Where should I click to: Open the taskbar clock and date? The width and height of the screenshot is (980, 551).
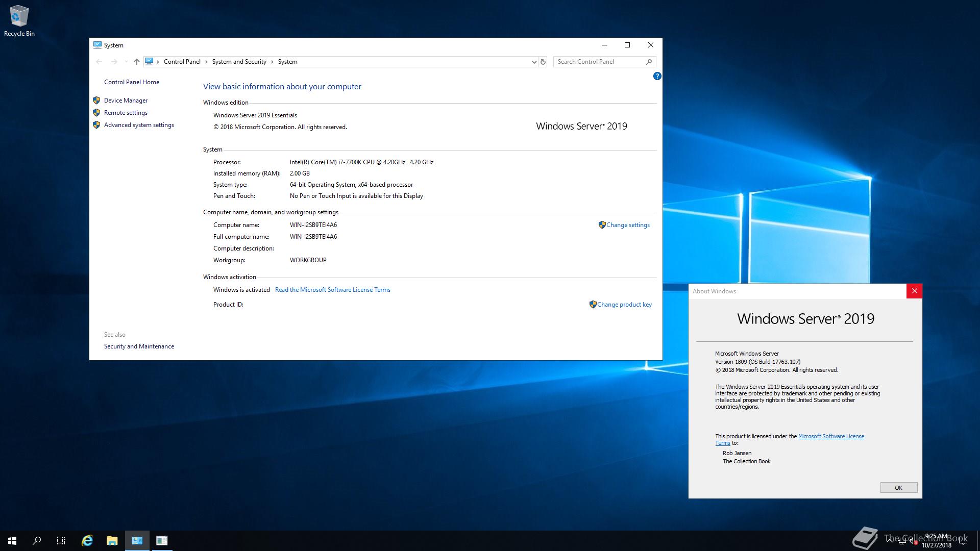(936, 541)
